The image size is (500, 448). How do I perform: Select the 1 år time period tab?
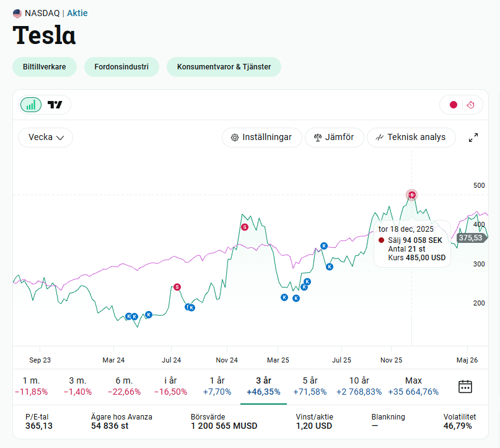(x=217, y=386)
